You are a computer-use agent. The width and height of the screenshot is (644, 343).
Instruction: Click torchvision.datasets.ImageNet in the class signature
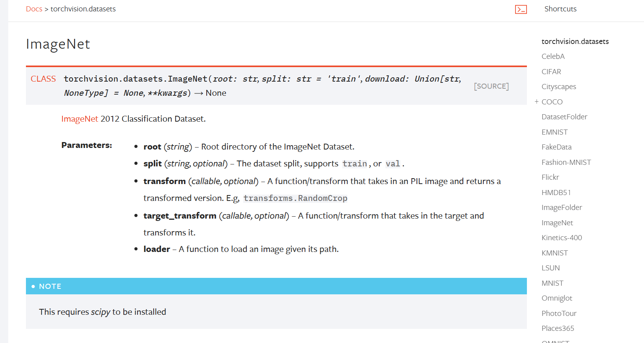[x=136, y=79]
